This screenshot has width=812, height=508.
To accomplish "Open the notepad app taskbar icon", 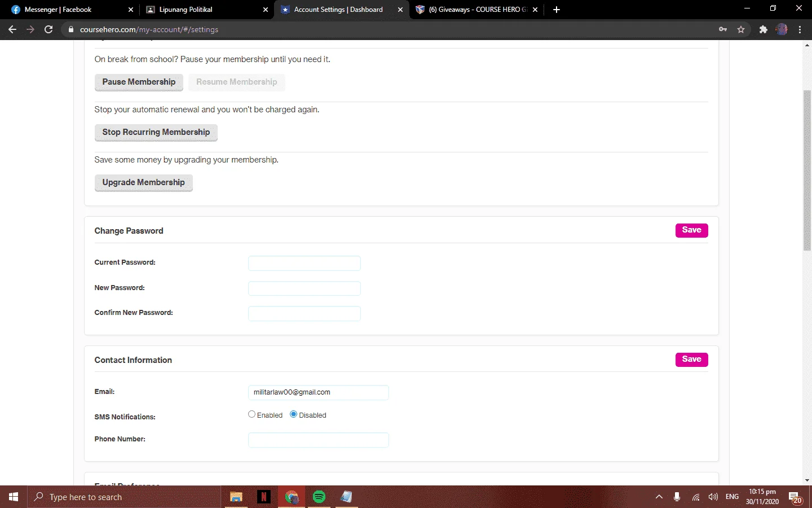I will click(346, 497).
